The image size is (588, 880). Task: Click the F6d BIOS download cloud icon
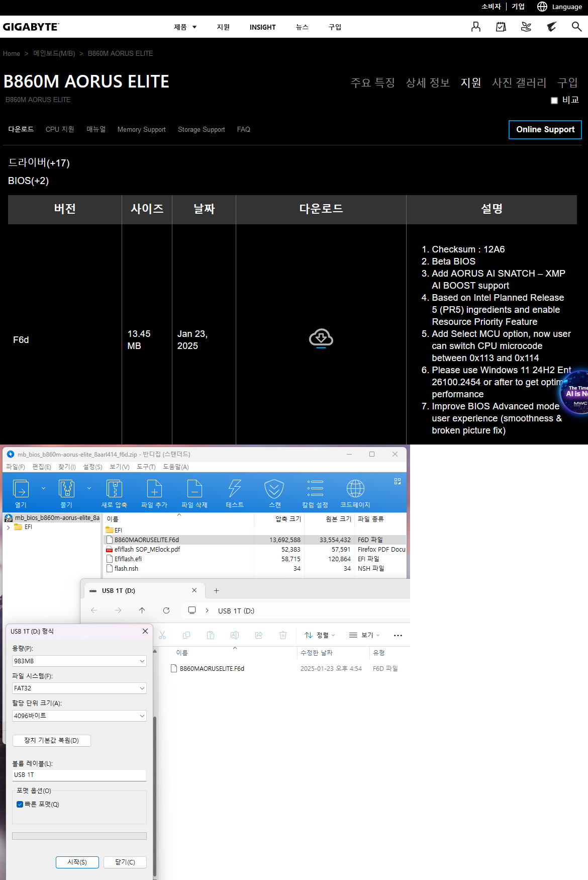click(x=321, y=338)
